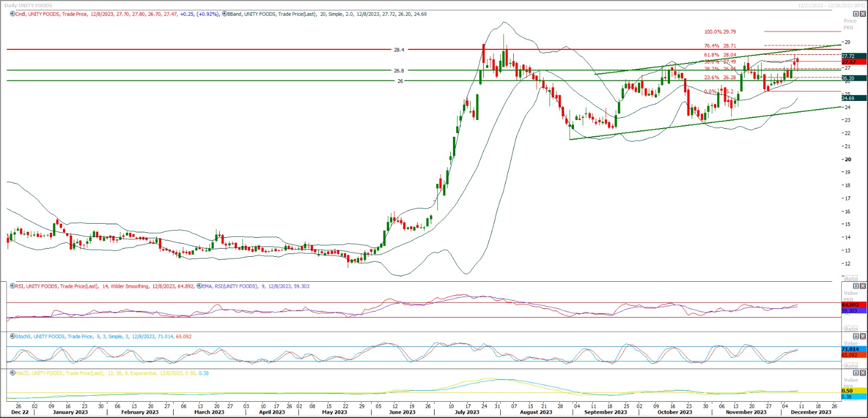Viewport: 868px width, 418px height.
Task: Click the clock icon beside MACD legend
Action: click(12, 373)
